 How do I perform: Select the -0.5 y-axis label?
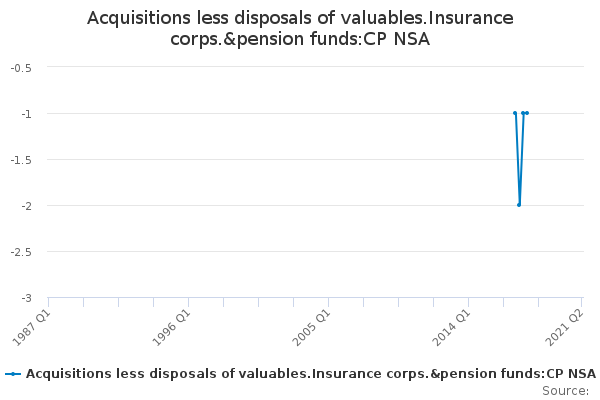point(21,67)
